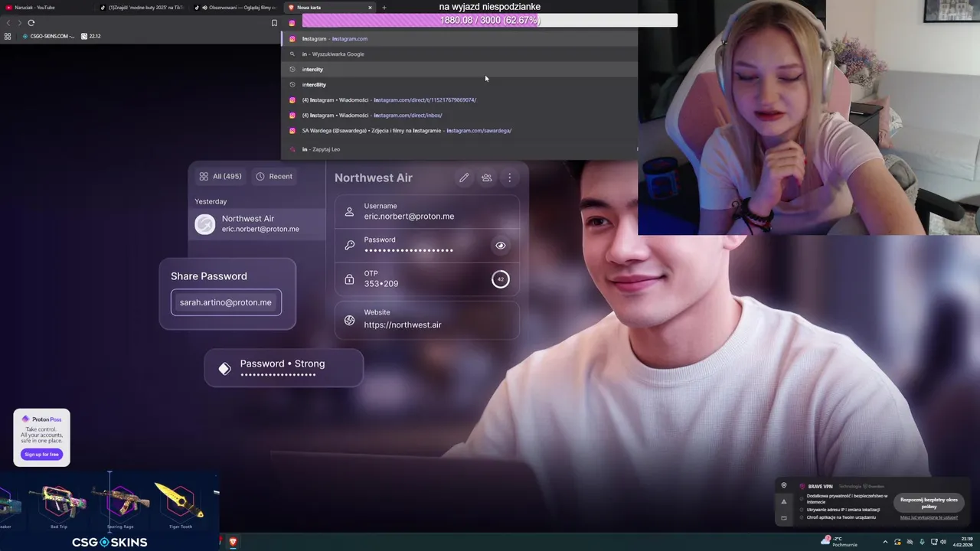Open the weather widget -2°C Pochmurnie
The image size is (980, 551).
pos(839,541)
